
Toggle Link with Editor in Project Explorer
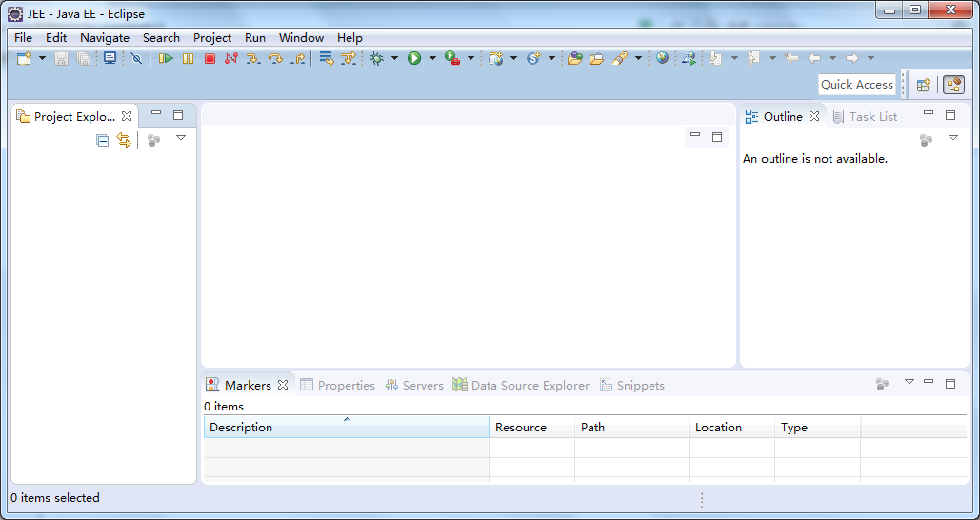[x=124, y=141]
